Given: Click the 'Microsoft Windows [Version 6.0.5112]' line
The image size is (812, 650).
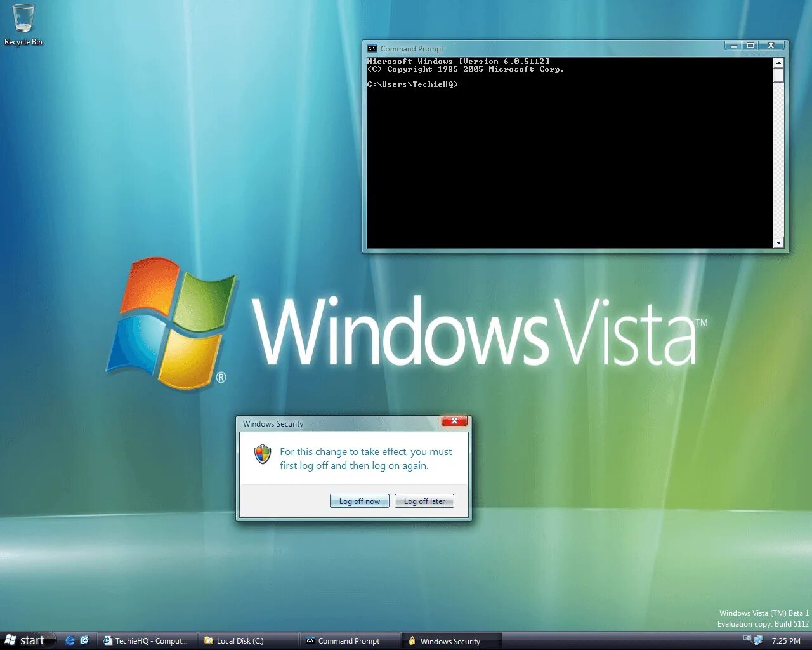Looking at the screenshot, I should 459,62.
